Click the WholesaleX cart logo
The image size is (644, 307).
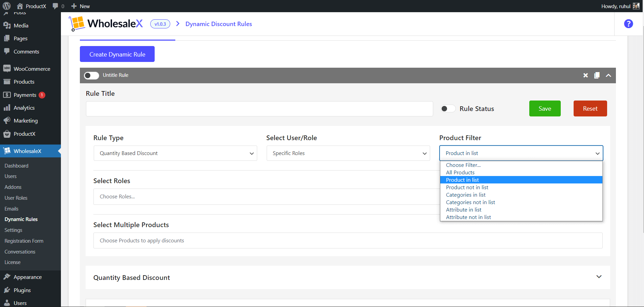tap(77, 24)
